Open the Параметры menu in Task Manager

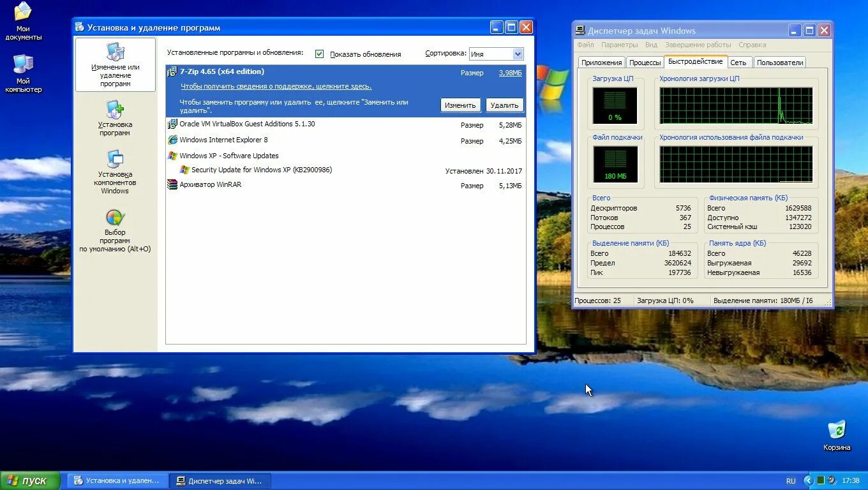pos(620,45)
